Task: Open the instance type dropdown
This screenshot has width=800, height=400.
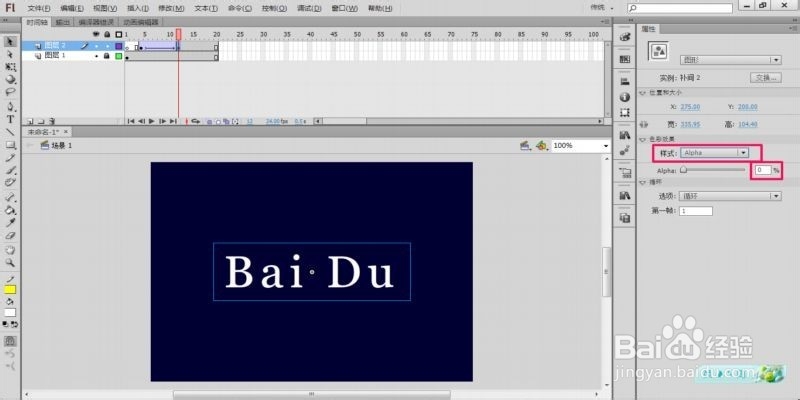Action: pos(731,60)
